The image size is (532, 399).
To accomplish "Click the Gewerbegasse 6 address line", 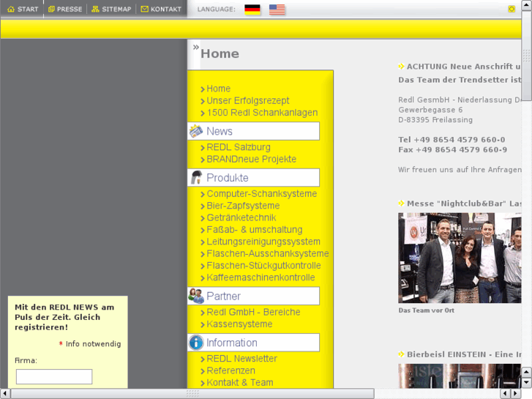I will coord(430,110).
